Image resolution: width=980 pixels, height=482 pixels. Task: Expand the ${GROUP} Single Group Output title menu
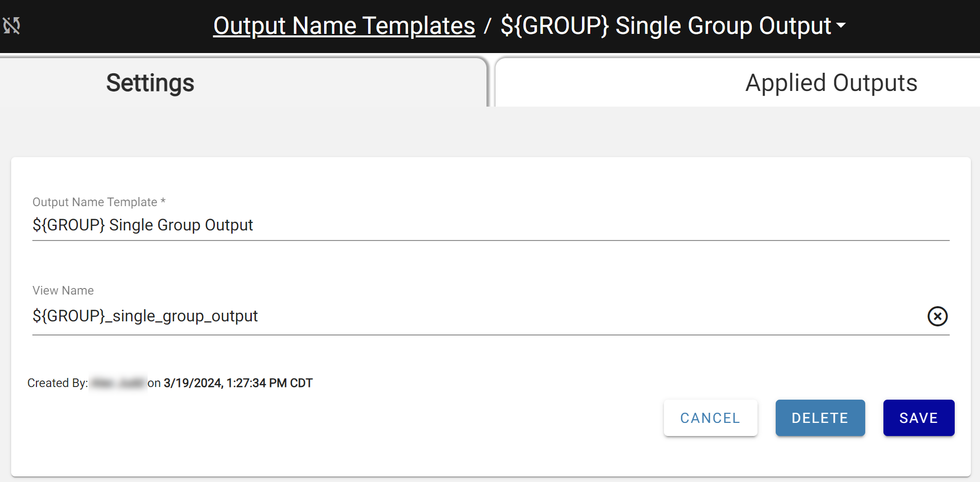(673, 26)
